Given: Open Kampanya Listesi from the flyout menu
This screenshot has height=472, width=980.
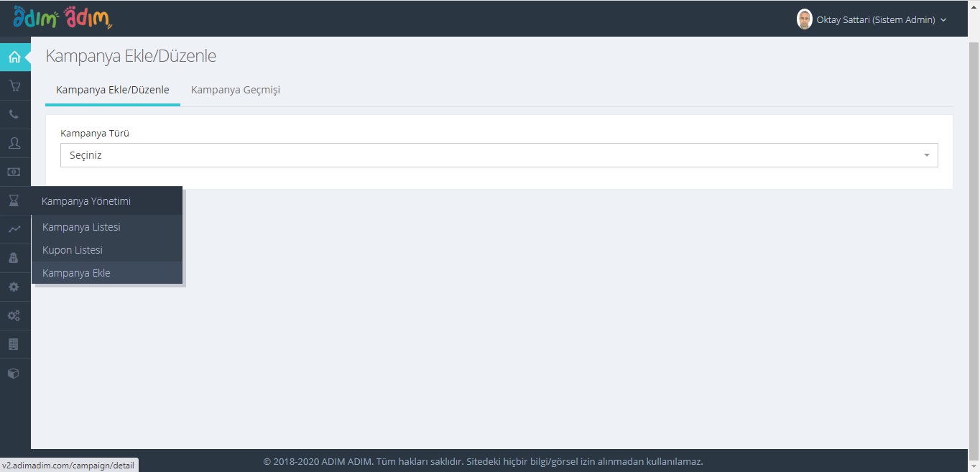Looking at the screenshot, I should pos(81,227).
